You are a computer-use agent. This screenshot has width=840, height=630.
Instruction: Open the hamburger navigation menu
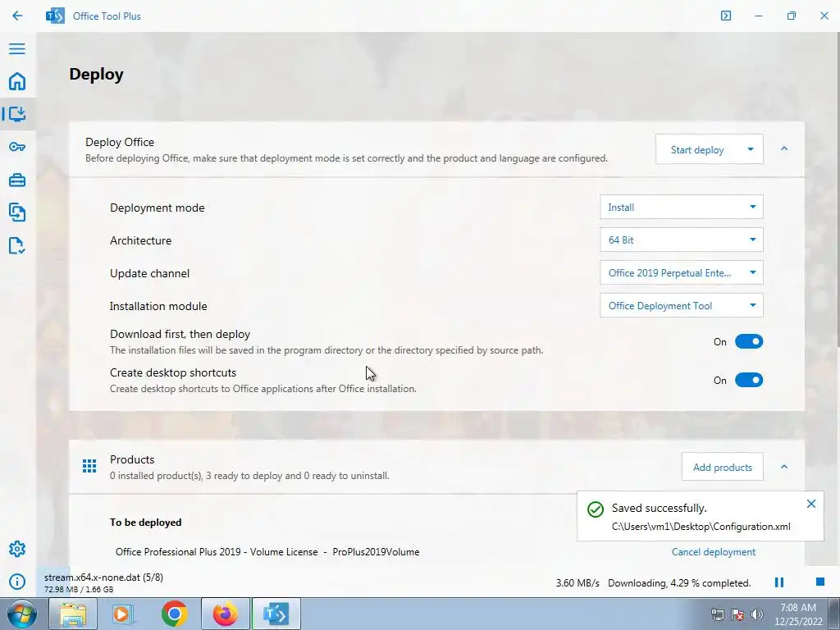[17, 48]
